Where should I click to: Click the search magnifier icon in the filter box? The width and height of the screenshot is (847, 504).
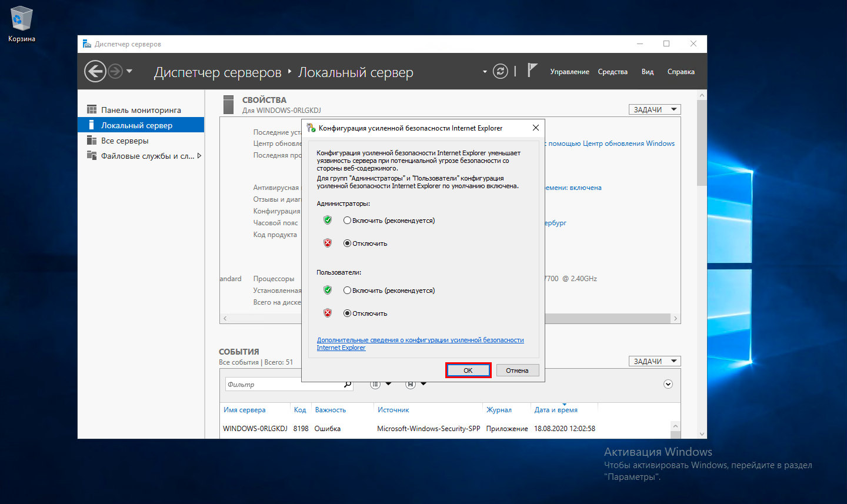[348, 385]
